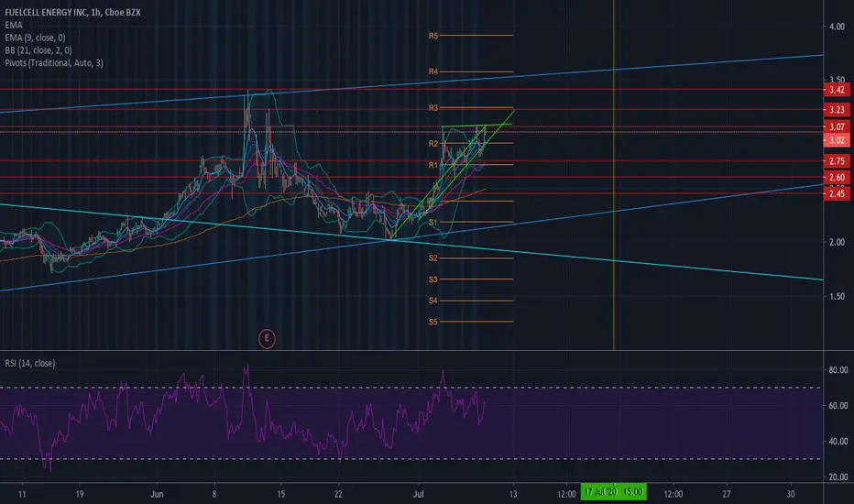Click the 27 date on time axis

click(x=727, y=494)
